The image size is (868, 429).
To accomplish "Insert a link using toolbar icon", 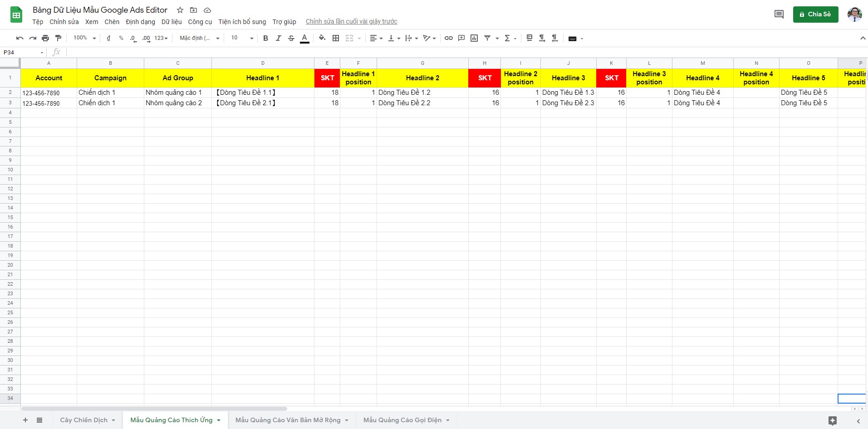I will [x=448, y=38].
